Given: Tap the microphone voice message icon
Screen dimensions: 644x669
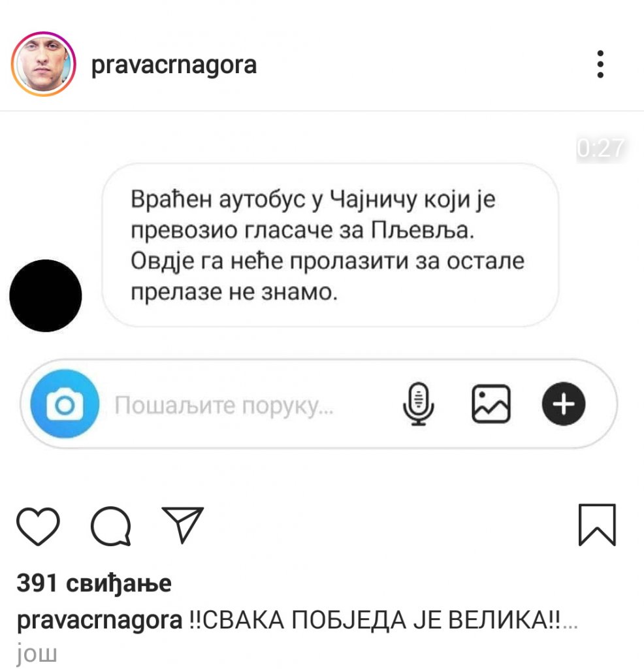Looking at the screenshot, I should point(419,404).
